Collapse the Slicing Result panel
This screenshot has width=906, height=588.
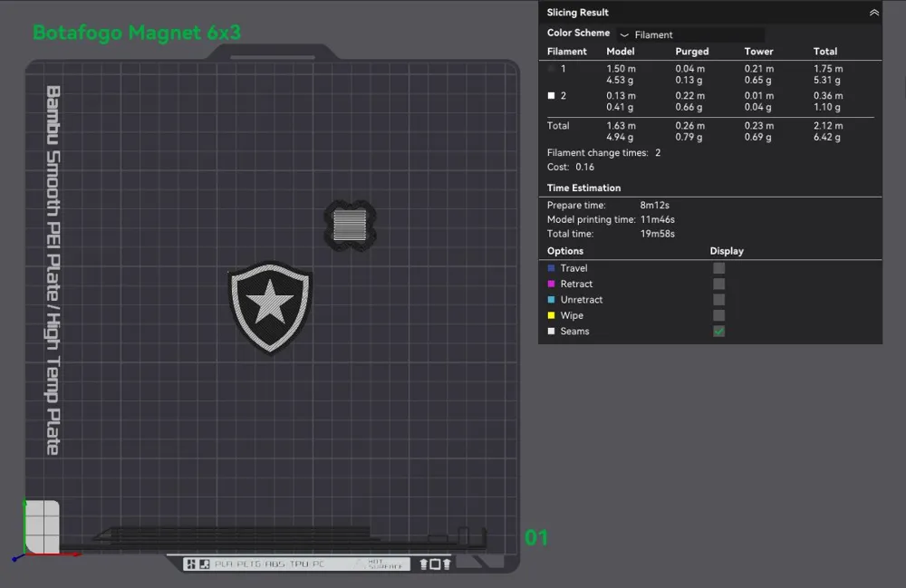click(x=873, y=12)
